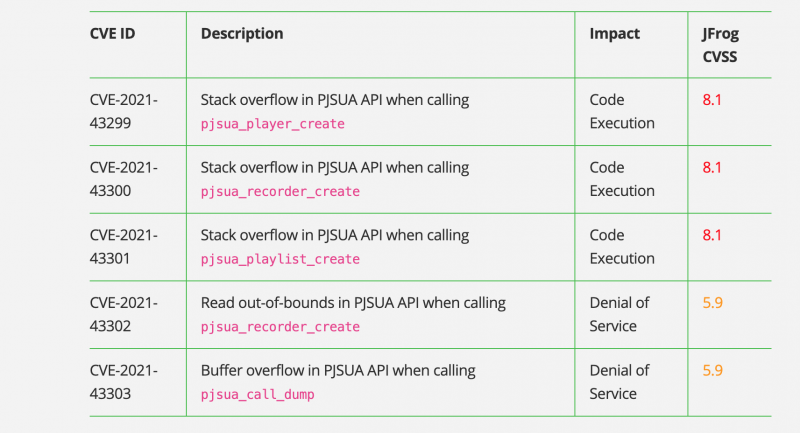Click the pjsua_playlist_create function name

pyautogui.click(x=280, y=259)
